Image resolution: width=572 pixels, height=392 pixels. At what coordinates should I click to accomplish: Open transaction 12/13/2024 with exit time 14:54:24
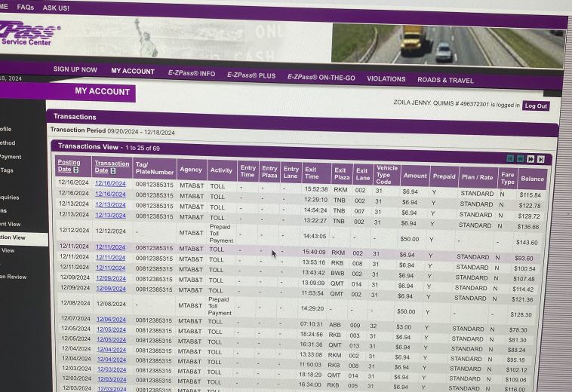110,205
